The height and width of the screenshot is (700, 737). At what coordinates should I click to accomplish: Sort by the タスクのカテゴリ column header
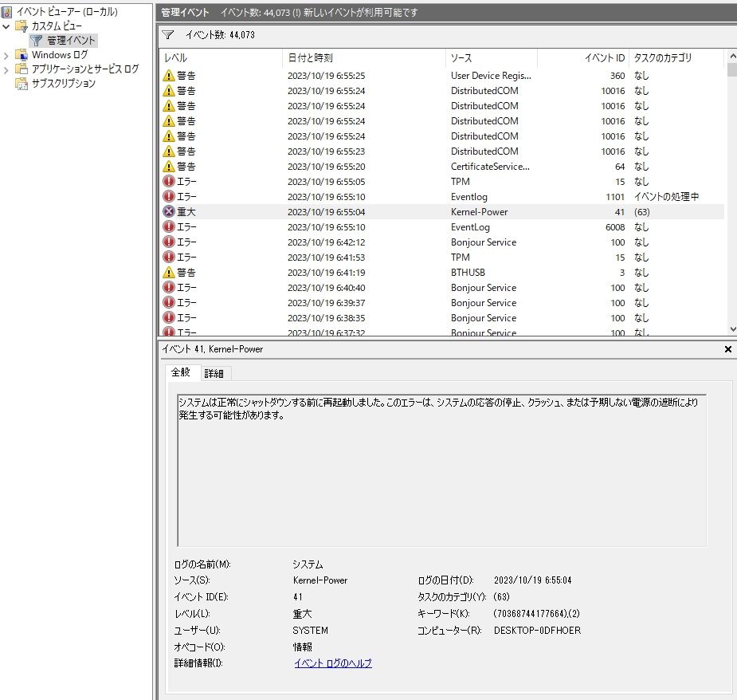(676, 58)
